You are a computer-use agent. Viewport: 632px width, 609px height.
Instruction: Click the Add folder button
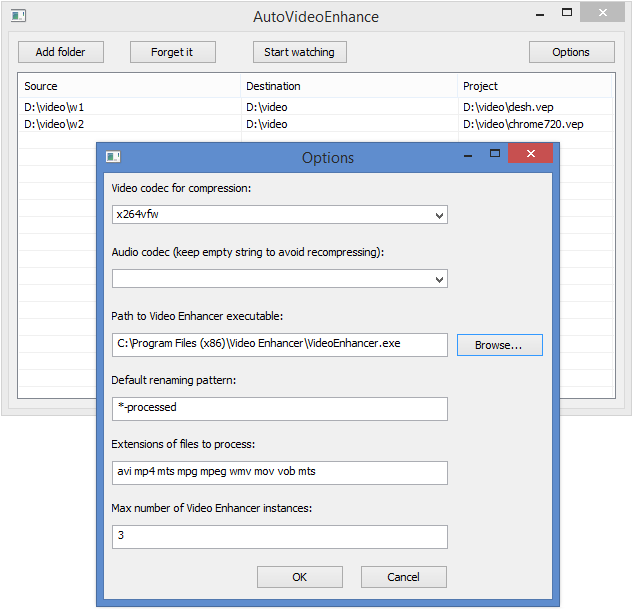(61, 52)
